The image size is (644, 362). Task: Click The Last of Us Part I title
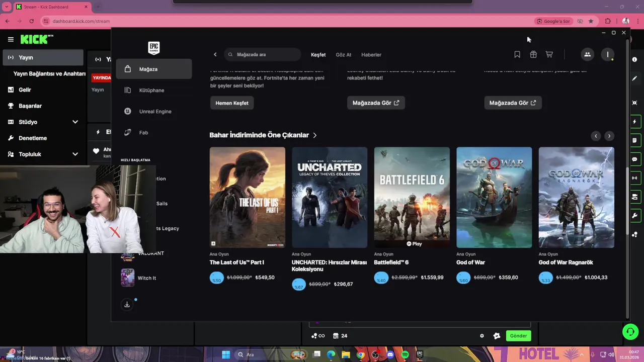pyautogui.click(x=236, y=262)
